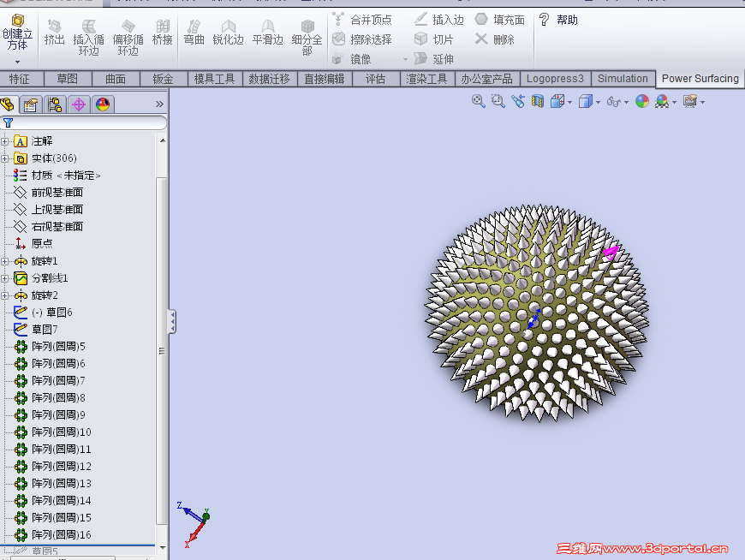Image resolution: width=745 pixels, height=560 pixels.
Task: Select the 锐化边 sharpen edge tool
Action: click(228, 33)
